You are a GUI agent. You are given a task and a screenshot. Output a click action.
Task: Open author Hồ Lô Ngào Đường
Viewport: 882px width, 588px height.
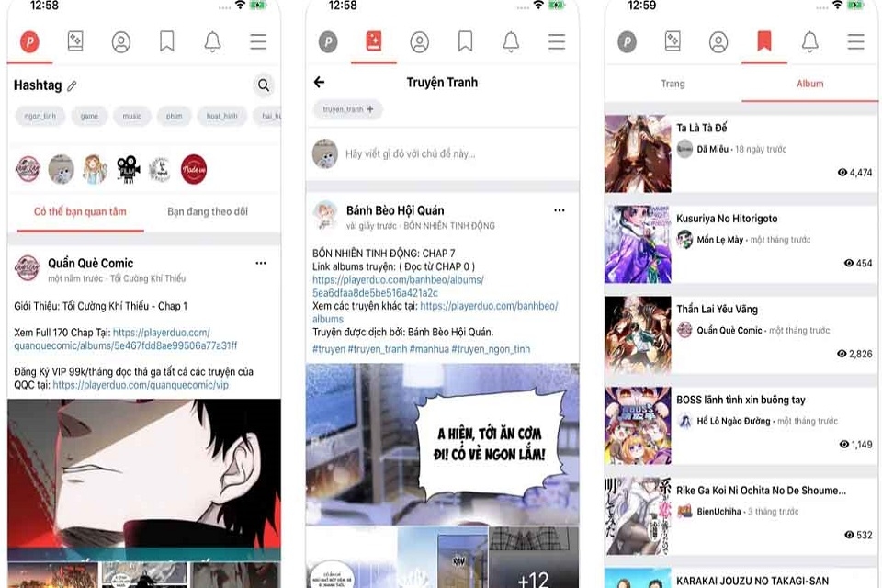[733, 421]
